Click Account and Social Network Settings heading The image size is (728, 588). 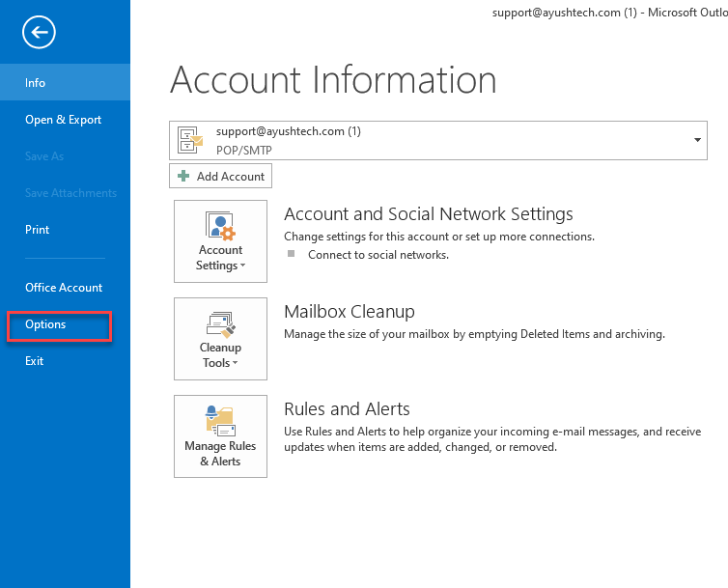[429, 214]
